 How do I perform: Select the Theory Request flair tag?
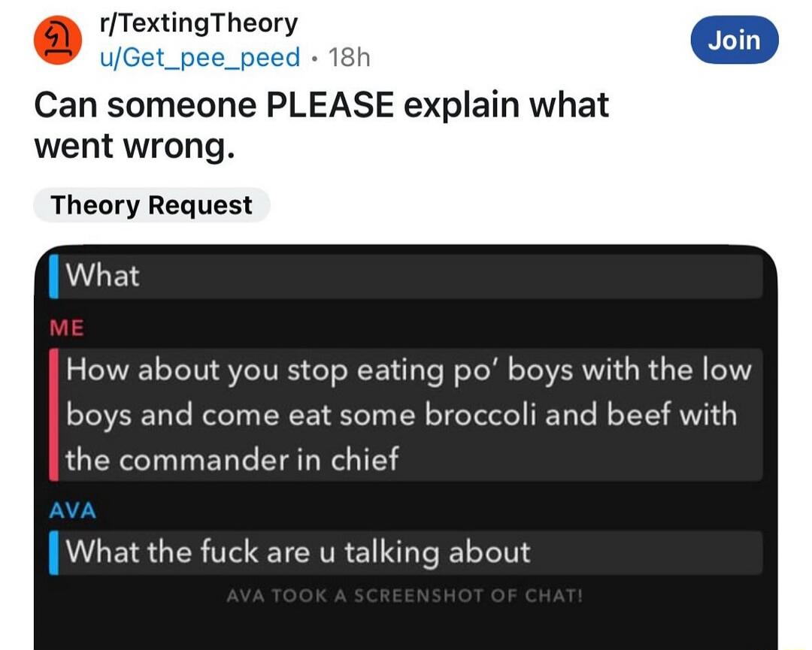point(152,205)
